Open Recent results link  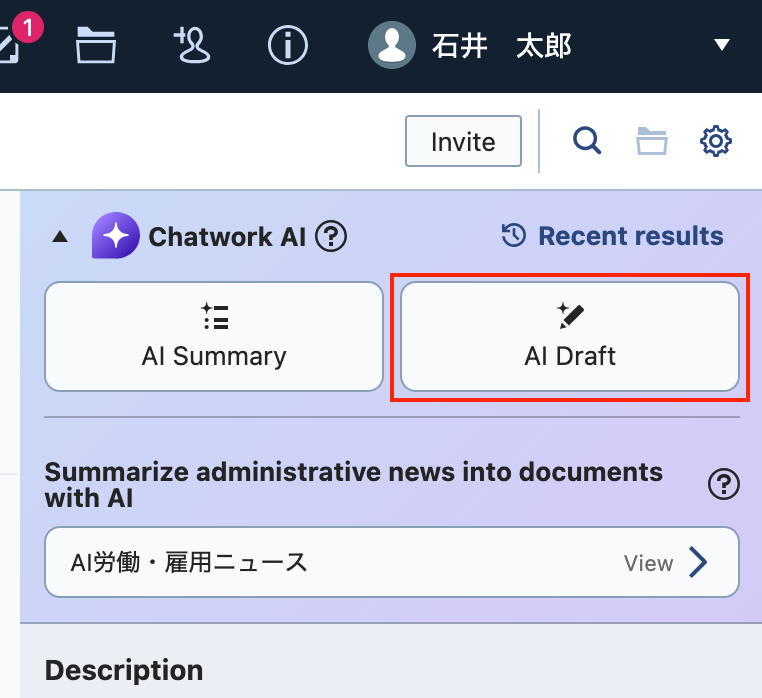click(612, 236)
